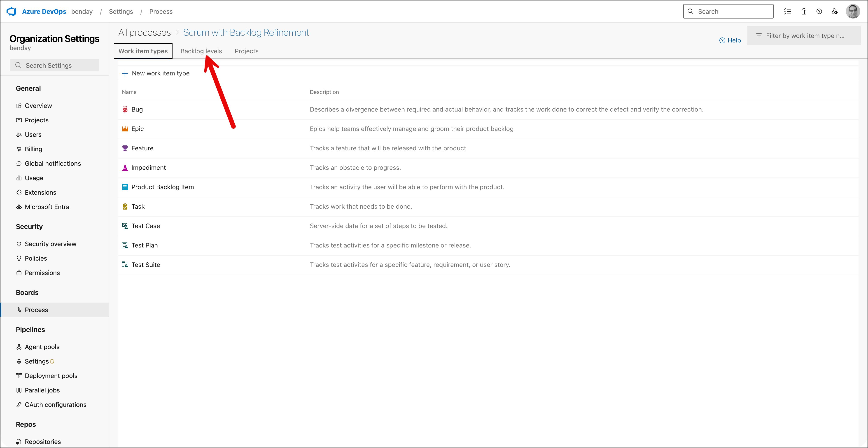Switch to the Backlog levels tab
The height and width of the screenshot is (448, 868).
(201, 51)
